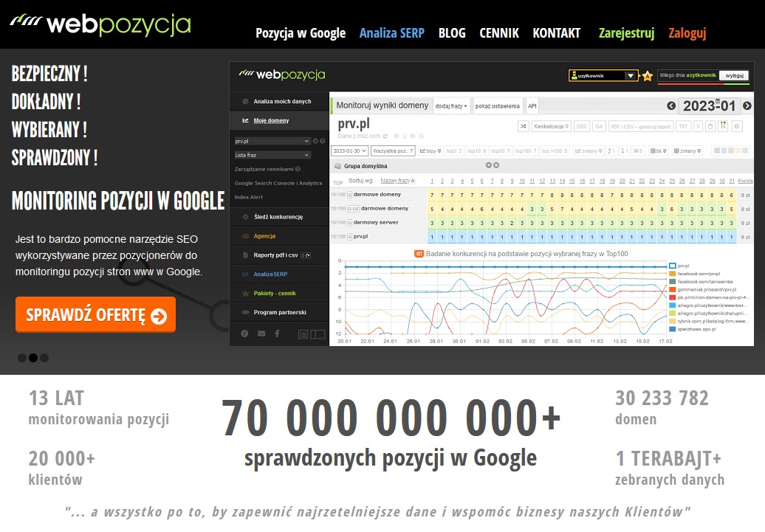Viewport: 765px width, 532px height.
Task: Go to previous month using the left arrow
Action: point(671,106)
